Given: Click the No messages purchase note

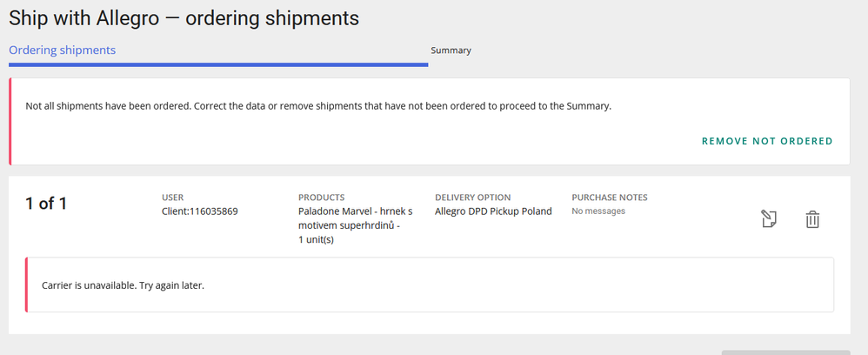Looking at the screenshot, I should pos(598,211).
